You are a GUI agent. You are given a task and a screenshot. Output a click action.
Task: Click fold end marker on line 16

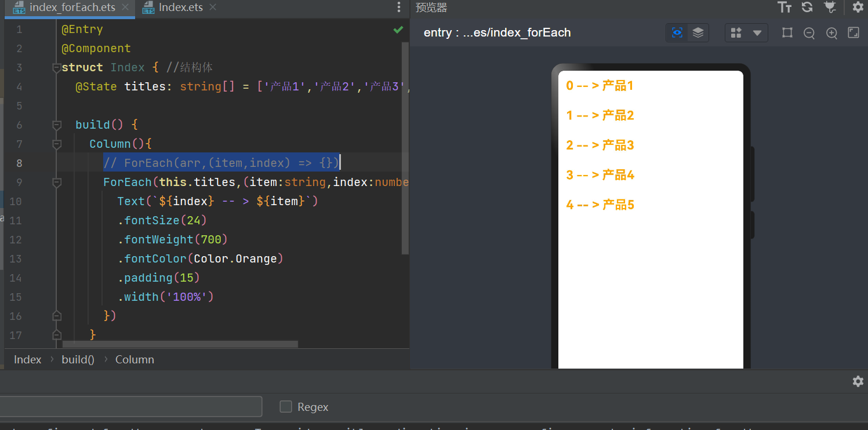tap(57, 316)
